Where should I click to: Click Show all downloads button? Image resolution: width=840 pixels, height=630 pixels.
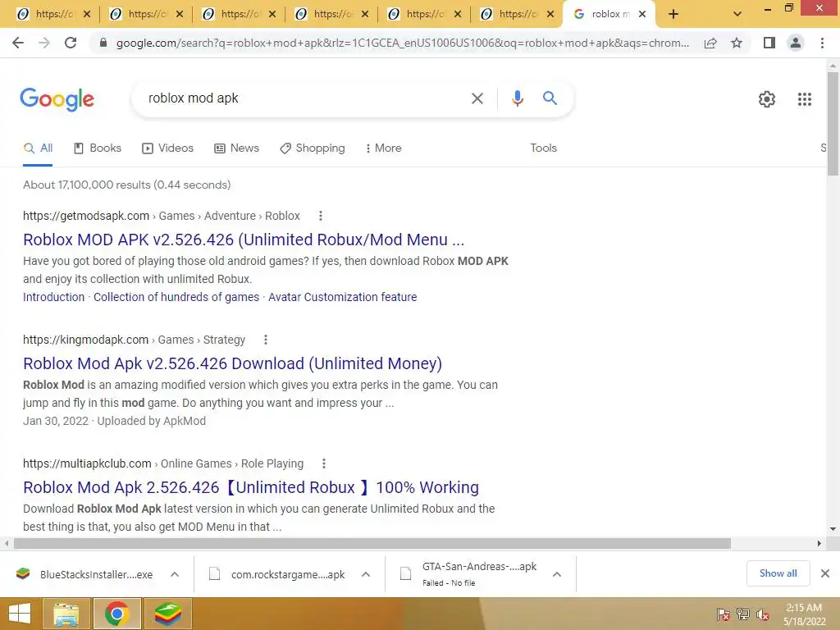[778, 573]
